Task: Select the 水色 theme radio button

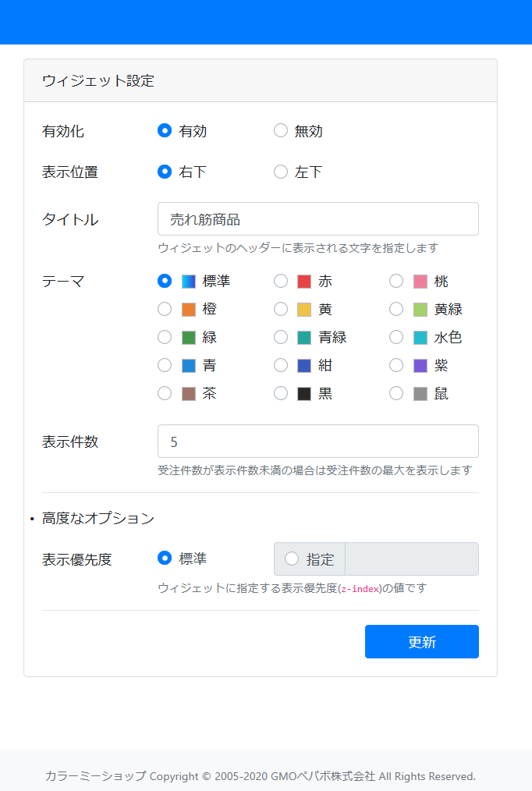Action: click(x=396, y=337)
